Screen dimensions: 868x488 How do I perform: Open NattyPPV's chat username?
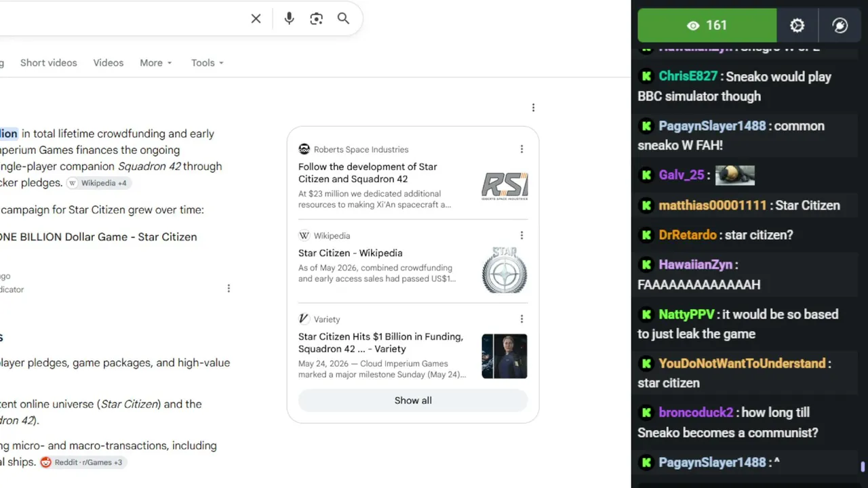pos(686,314)
